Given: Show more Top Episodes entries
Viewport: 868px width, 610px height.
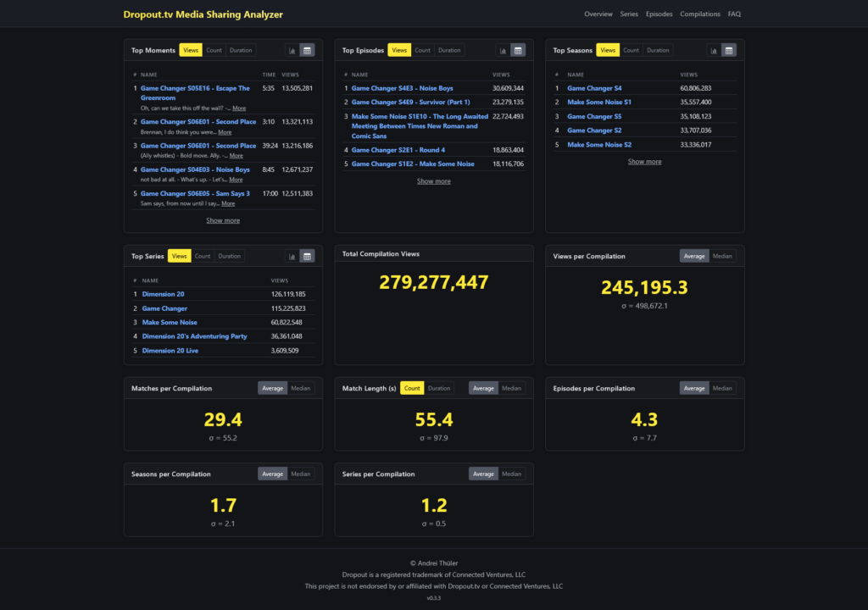Looking at the screenshot, I should coord(434,181).
